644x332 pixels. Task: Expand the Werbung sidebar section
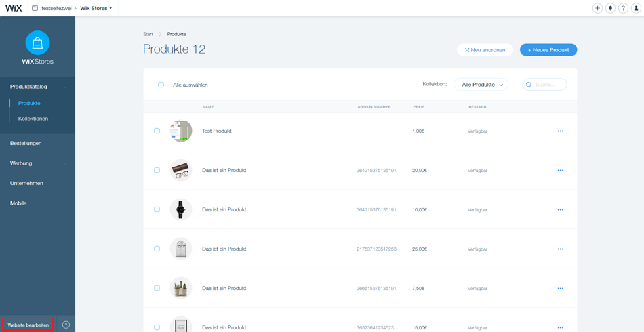(37, 163)
